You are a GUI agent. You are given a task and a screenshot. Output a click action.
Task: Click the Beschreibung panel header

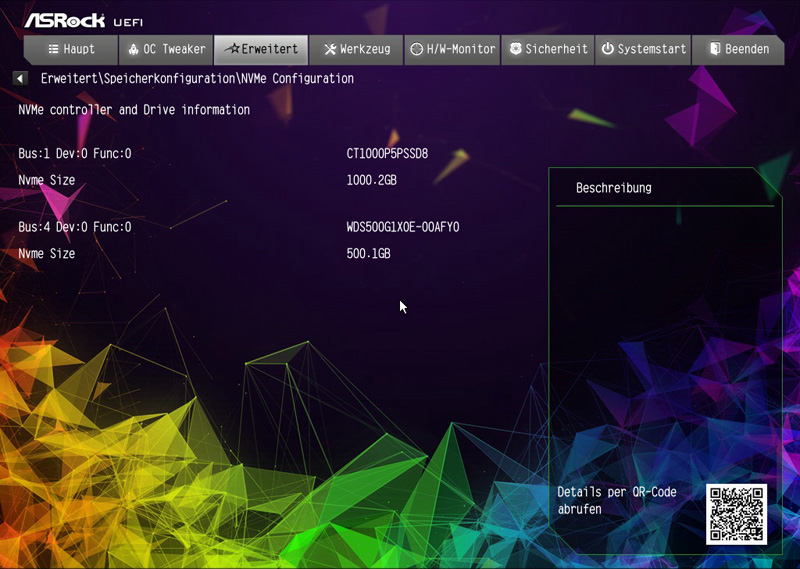614,188
